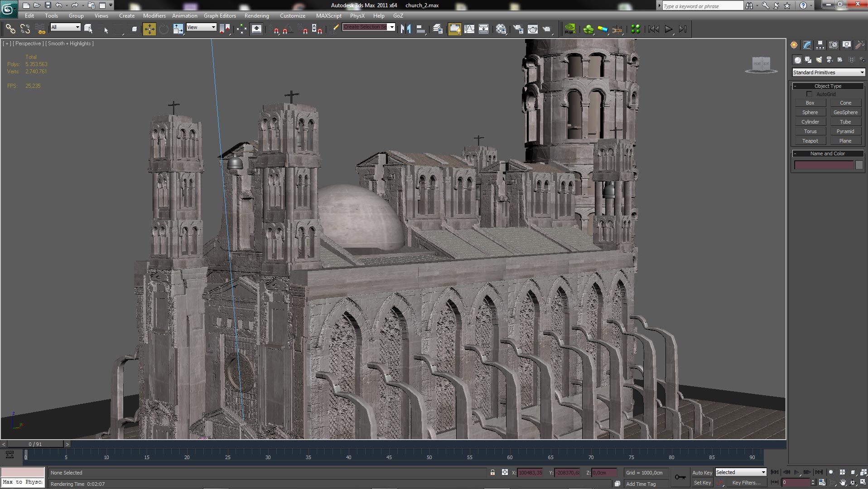Open the Material Editor
This screenshot has width=868, height=489.
point(501,29)
